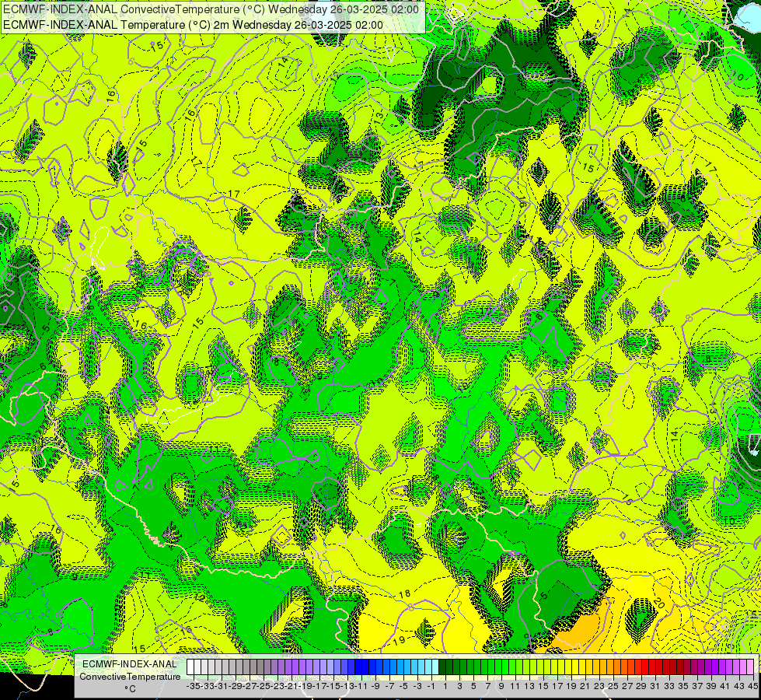Pick the pink swatch at legend's 45 end
This screenshot has width=761, height=700.
[750, 667]
